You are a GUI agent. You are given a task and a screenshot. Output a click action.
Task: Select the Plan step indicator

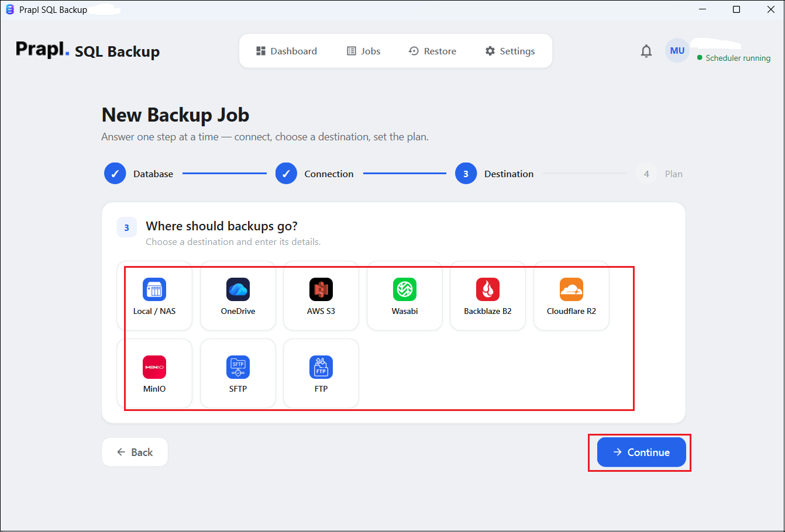tap(659, 174)
